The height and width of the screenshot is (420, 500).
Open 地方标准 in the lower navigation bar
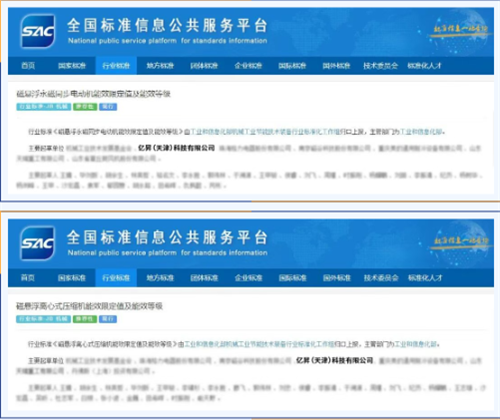pos(160,278)
